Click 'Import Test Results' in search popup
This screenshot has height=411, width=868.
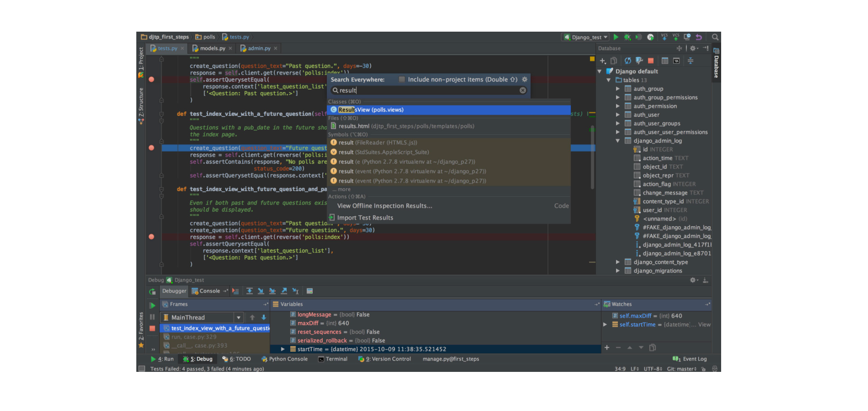pyautogui.click(x=365, y=217)
